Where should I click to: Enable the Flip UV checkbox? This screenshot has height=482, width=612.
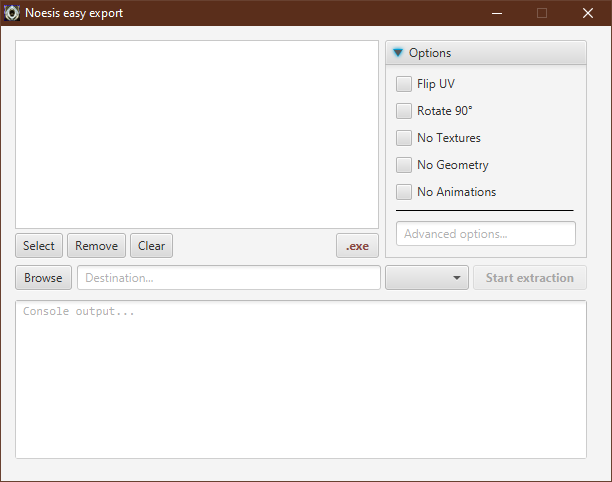tap(404, 84)
